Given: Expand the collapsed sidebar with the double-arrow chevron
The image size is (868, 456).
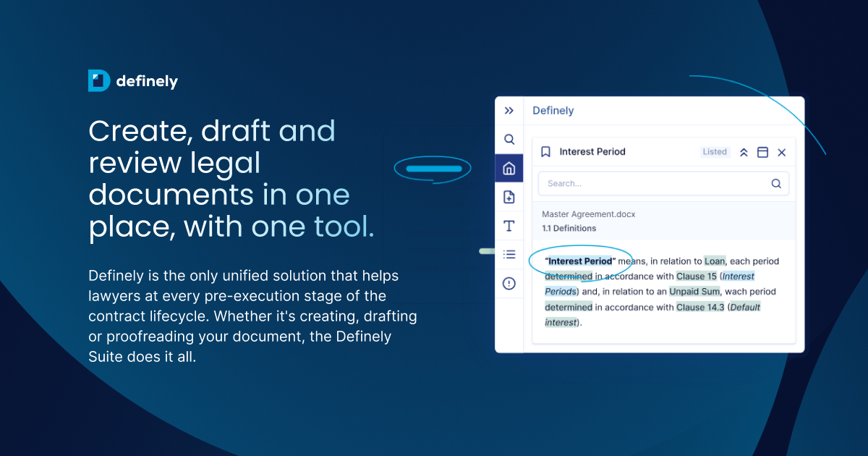Looking at the screenshot, I should pyautogui.click(x=509, y=110).
